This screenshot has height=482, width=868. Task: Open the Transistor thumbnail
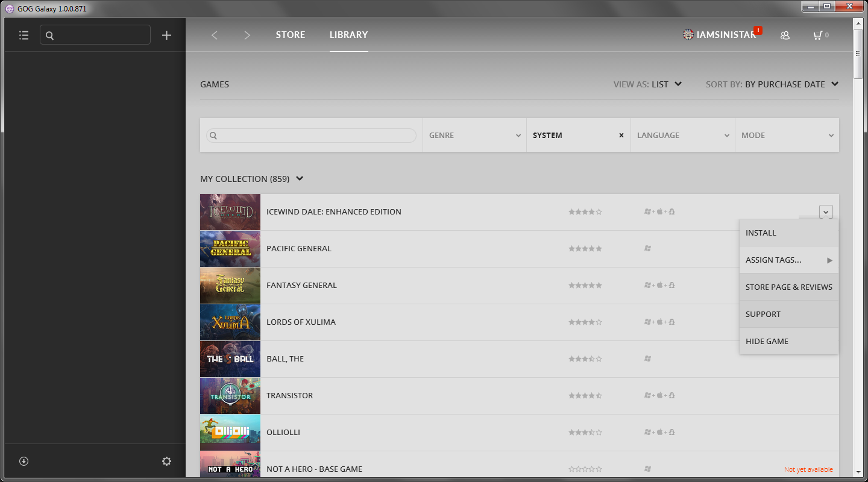[x=230, y=395]
